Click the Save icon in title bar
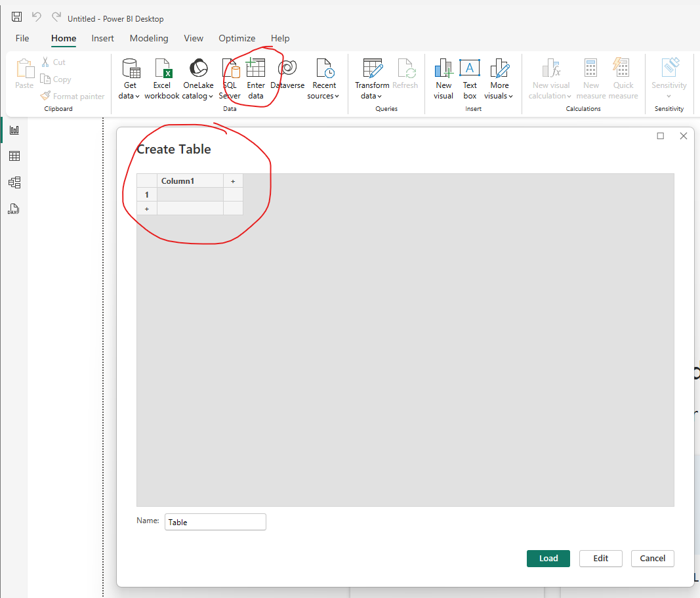 tap(16, 17)
